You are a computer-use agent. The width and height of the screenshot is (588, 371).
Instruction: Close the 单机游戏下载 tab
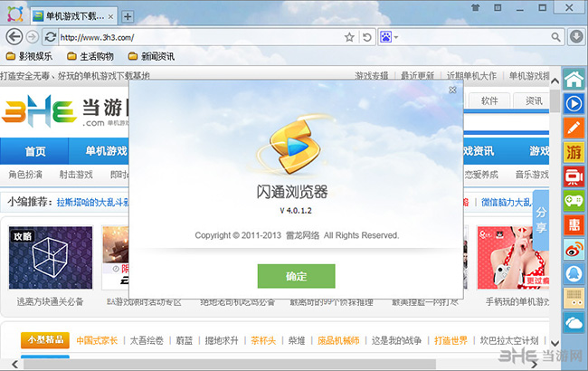(x=110, y=16)
